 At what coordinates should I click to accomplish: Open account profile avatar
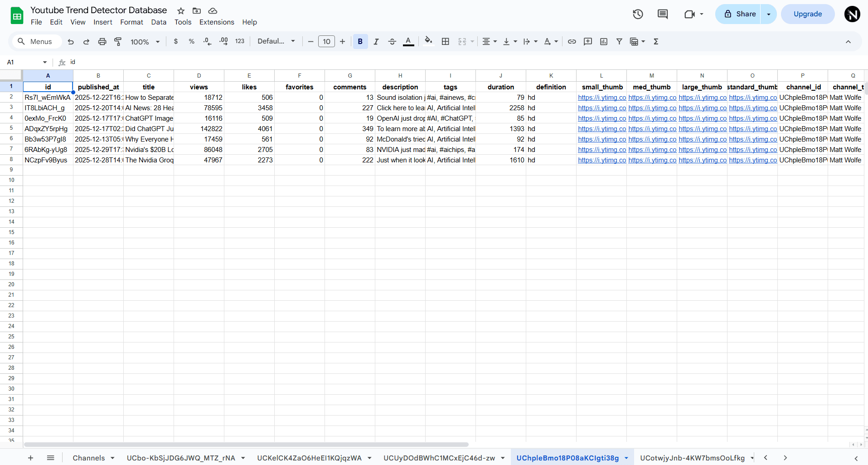852,14
